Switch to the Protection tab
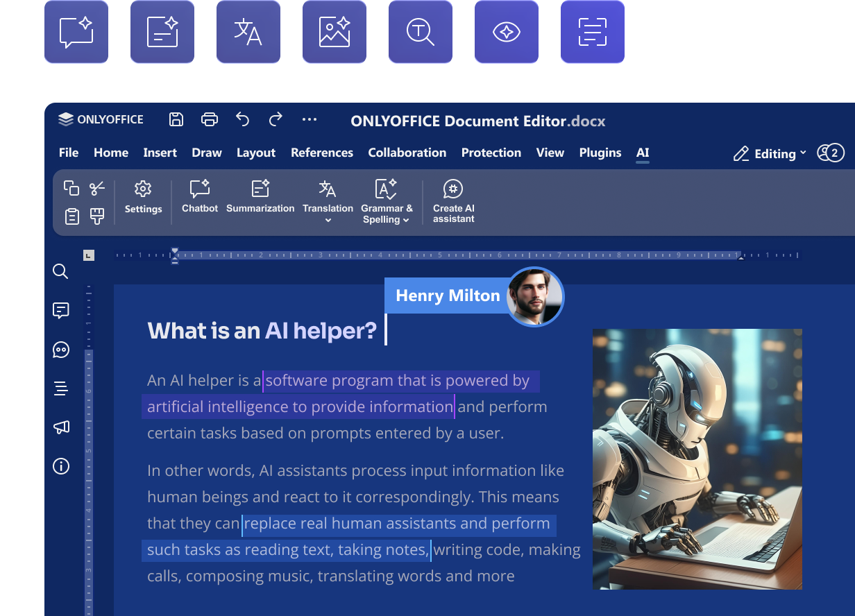The image size is (855, 616). coord(491,153)
